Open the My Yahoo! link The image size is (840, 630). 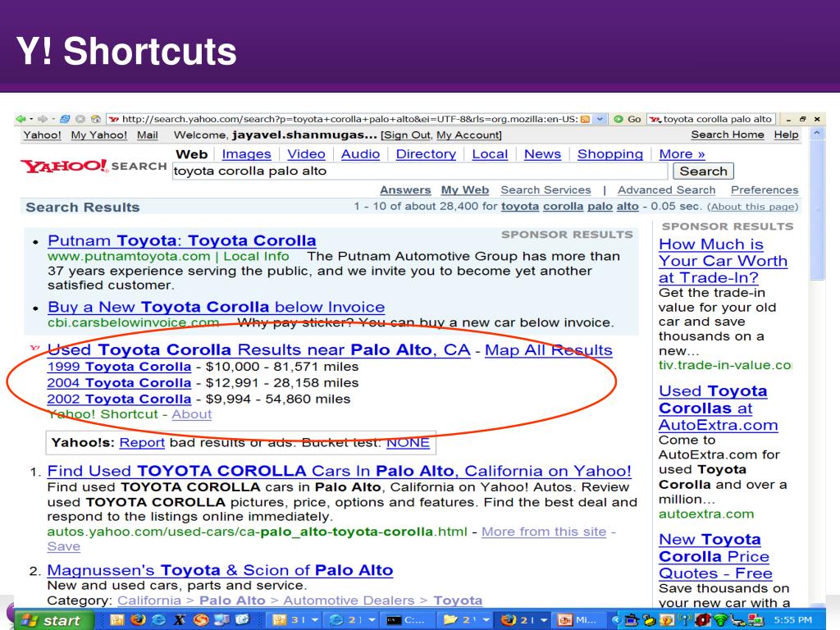[x=99, y=135]
